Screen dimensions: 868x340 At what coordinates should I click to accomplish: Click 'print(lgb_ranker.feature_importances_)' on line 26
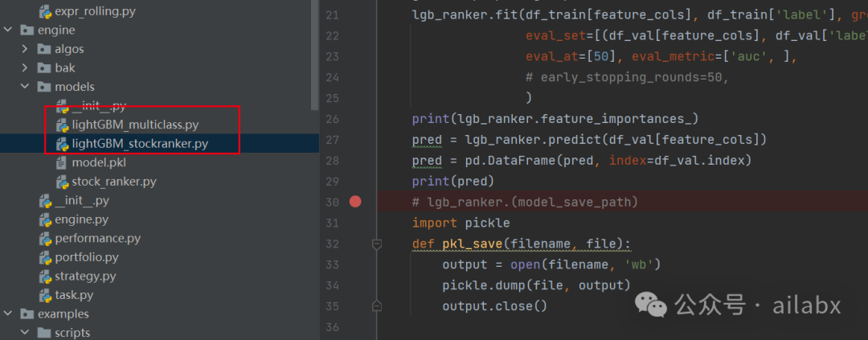(x=555, y=119)
